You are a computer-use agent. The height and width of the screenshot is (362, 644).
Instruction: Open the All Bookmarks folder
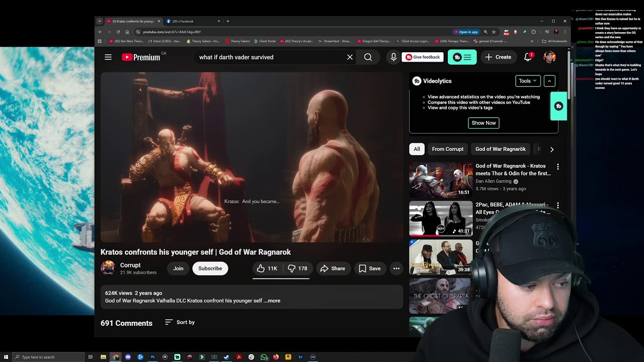click(554, 41)
